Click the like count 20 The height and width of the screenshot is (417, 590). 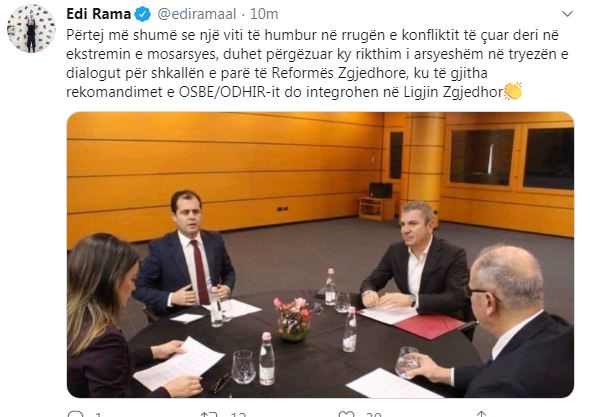[374, 414]
